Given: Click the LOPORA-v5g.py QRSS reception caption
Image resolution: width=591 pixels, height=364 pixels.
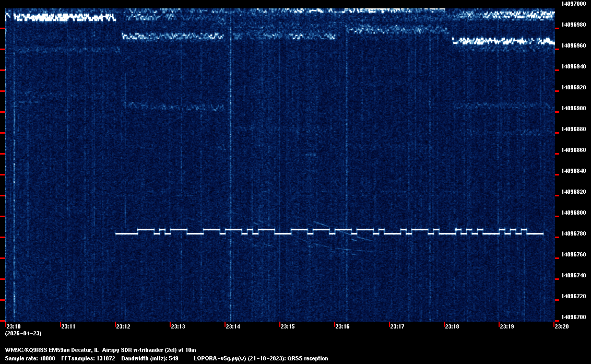Looking at the screenshot, I should click(261, 358).
